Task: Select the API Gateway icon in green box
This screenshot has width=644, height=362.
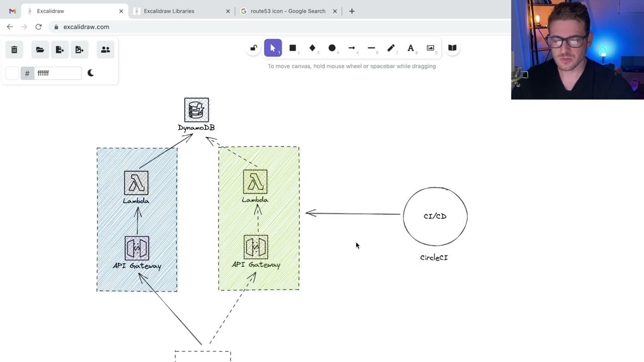Action: 256,247
